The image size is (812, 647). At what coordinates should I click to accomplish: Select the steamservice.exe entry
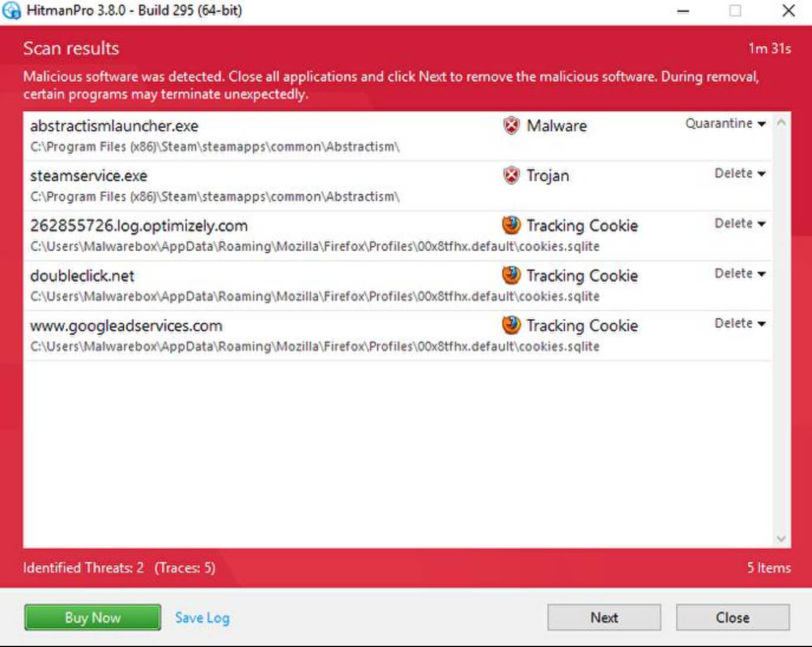398,186
